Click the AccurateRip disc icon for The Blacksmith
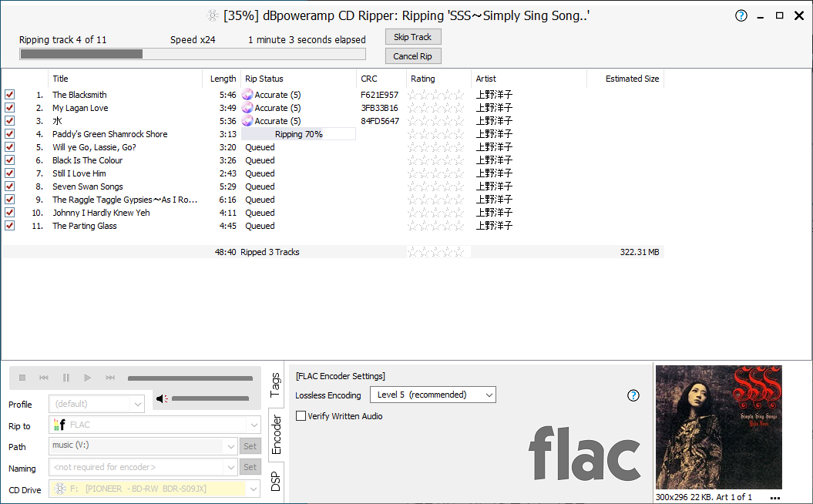The width and height of the screenshot is (813, 504). tap(247, 94)
